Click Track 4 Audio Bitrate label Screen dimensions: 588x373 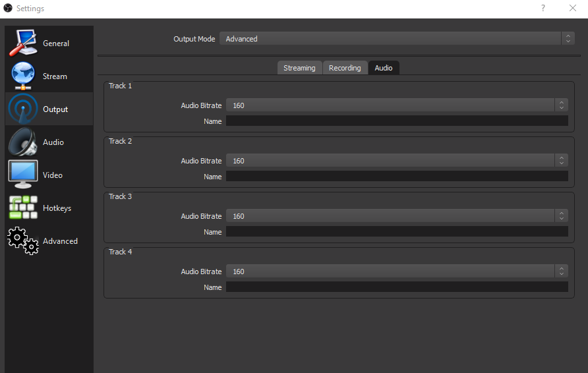pyautogui.click(x=201, y=272)
